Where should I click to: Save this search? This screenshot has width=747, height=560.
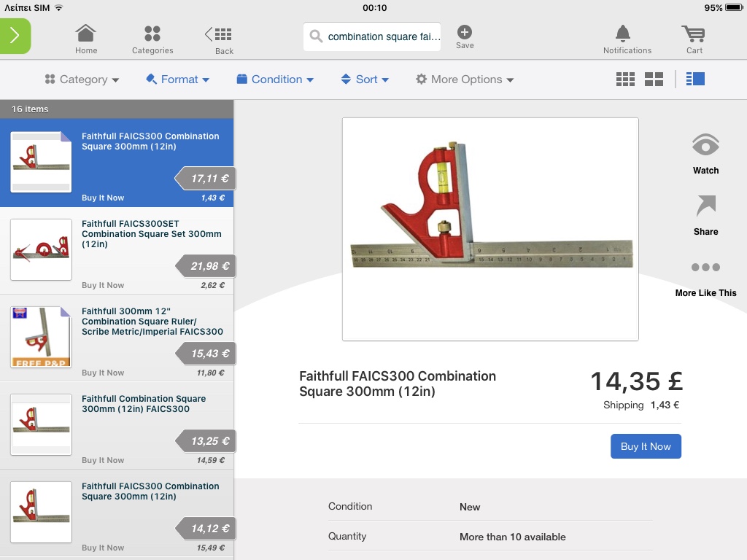(465, 37)
